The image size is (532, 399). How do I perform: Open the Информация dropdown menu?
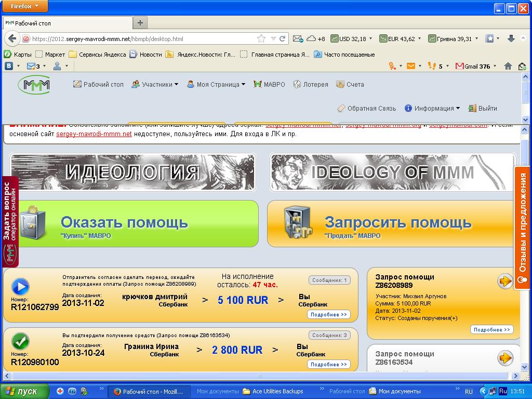(432, 108)
